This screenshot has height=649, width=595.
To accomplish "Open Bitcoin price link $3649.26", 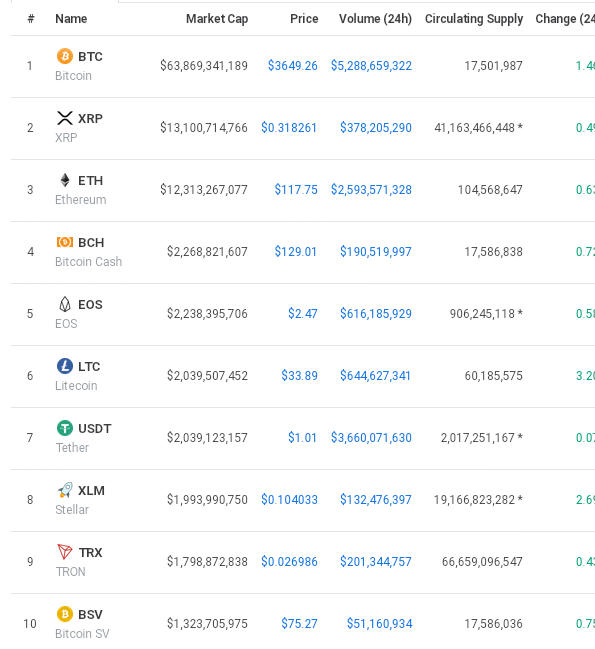I will click(293, 65).
